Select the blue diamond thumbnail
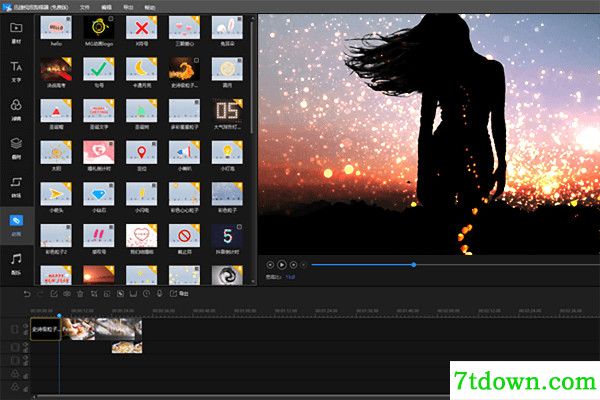This screenshot has width=600, height=400. point(99,194)
